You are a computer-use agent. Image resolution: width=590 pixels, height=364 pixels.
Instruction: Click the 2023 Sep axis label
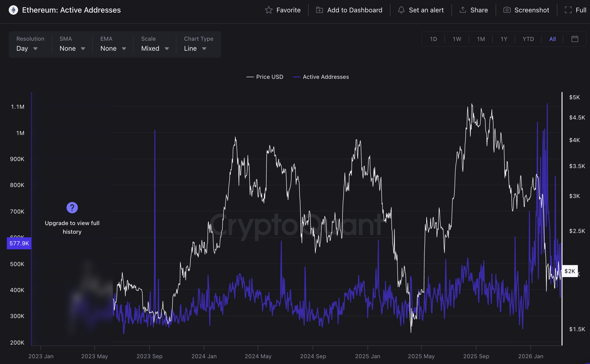point(149,356)
